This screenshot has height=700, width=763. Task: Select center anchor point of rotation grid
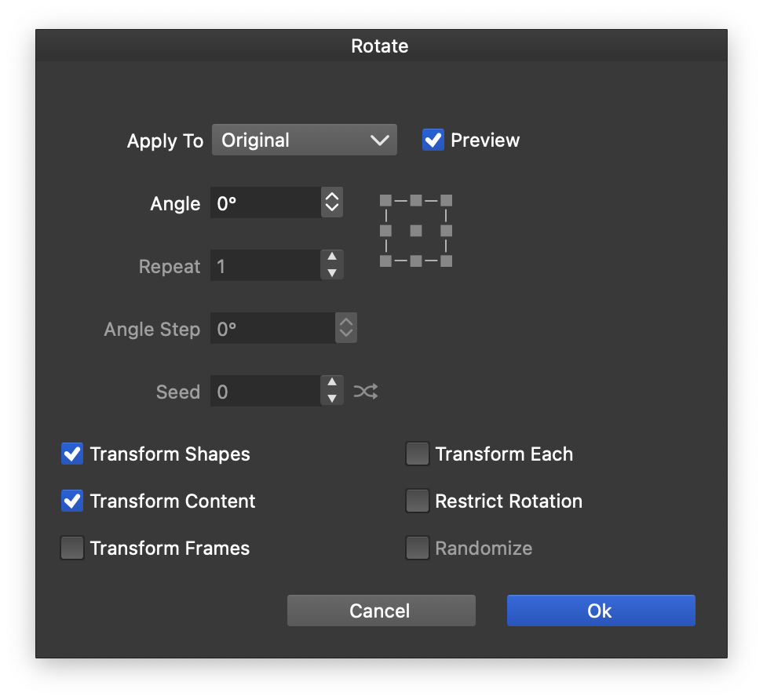click(416, 231)
